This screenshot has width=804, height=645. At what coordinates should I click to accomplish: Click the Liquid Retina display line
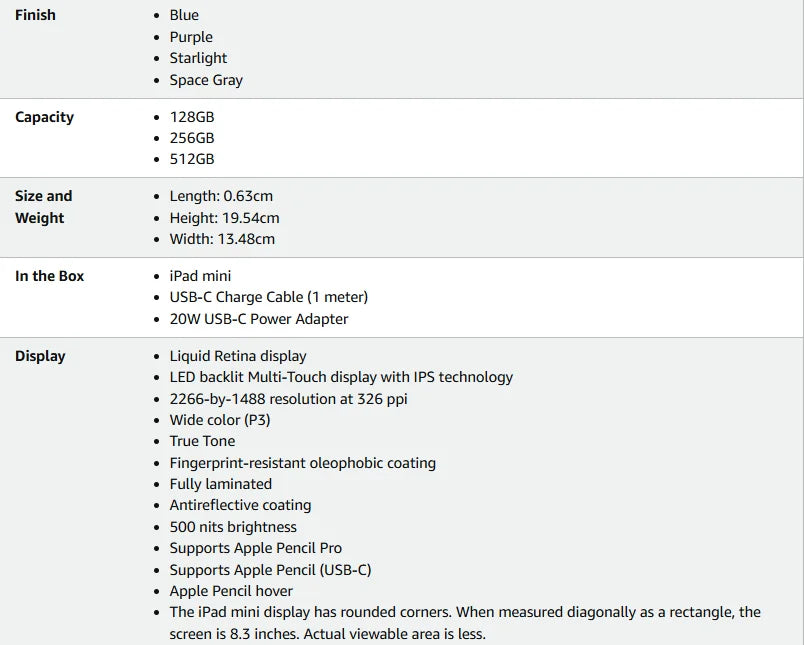point(238,356)
